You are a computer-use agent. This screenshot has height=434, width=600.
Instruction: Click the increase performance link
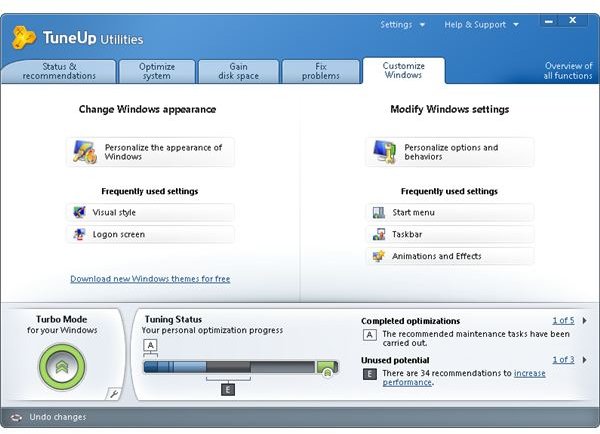pyautogui.click(x=464, y=378)
